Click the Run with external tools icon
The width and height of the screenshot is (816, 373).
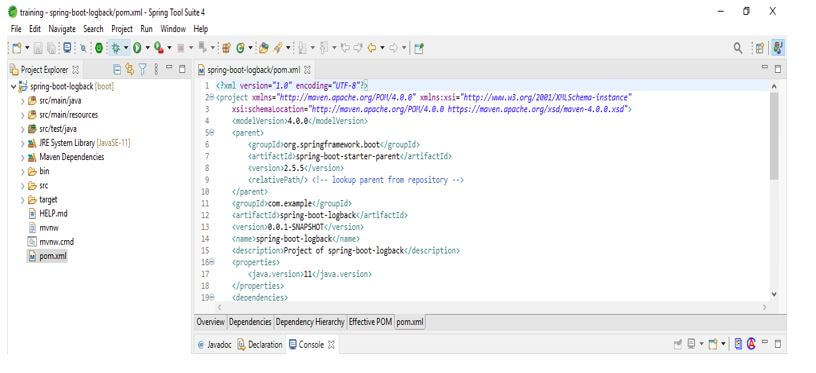tap(159, 48)
